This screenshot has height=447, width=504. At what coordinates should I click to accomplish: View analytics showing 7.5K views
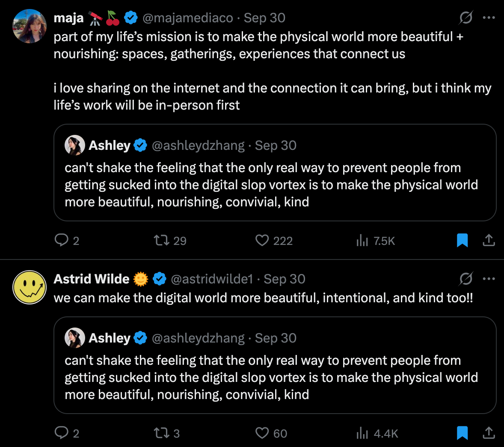[362, 241]
